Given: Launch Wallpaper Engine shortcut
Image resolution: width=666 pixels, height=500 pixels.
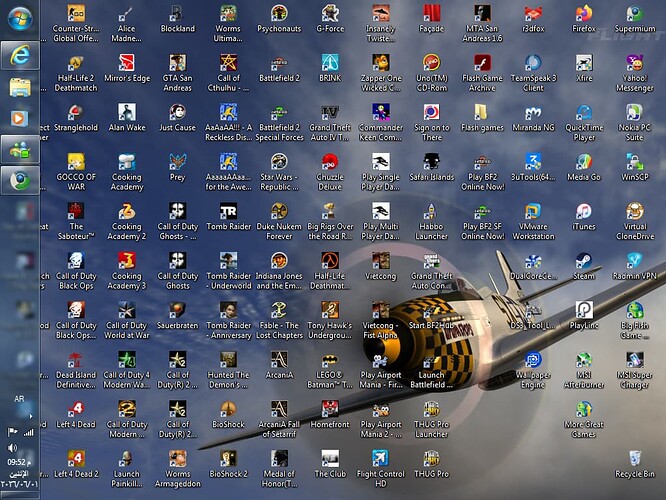Looking at the screenshot, I should pos(533,370).
